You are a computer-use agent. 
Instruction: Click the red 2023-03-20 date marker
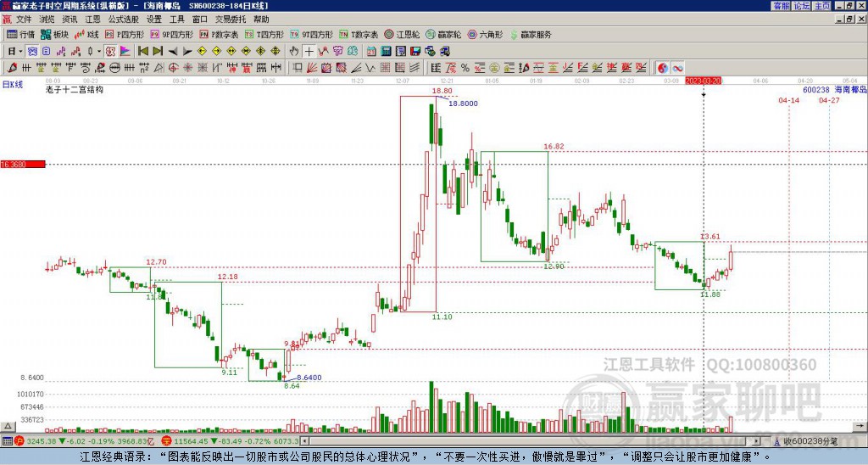(x=703, y=81)
